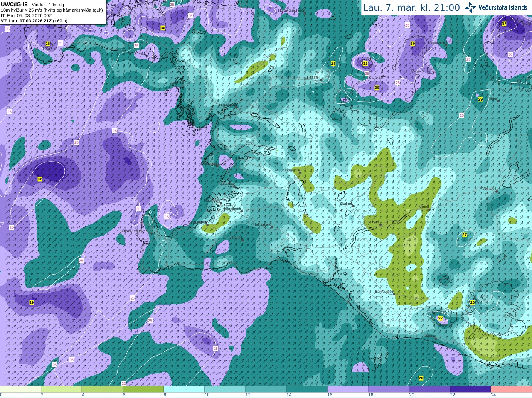Click the Kjalarnes station label
This screenshot has height=398, width=532.
[x=227, y=183]
